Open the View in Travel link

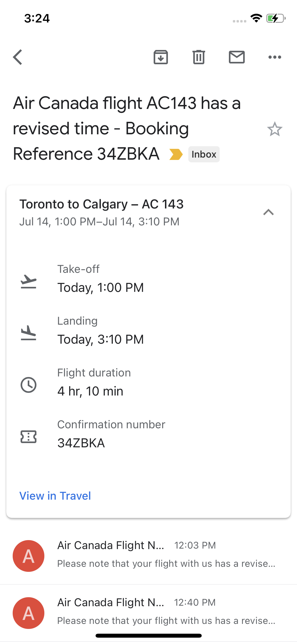pyautogui.click(x=55, y=496)
